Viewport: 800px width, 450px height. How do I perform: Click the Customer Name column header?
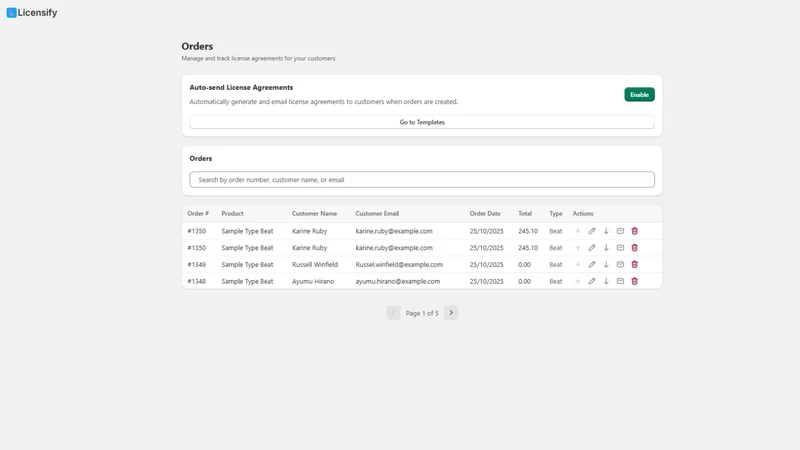[x=314, y=214]
